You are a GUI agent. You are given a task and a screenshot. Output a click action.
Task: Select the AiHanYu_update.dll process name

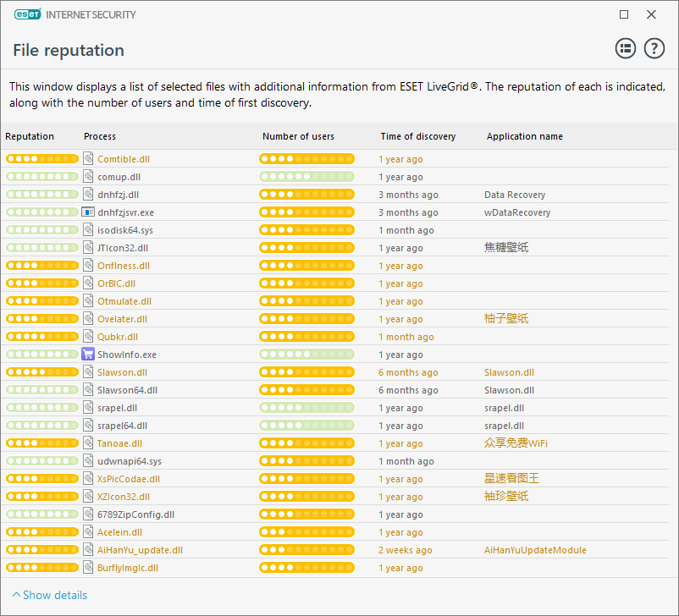tap(140, 550)
